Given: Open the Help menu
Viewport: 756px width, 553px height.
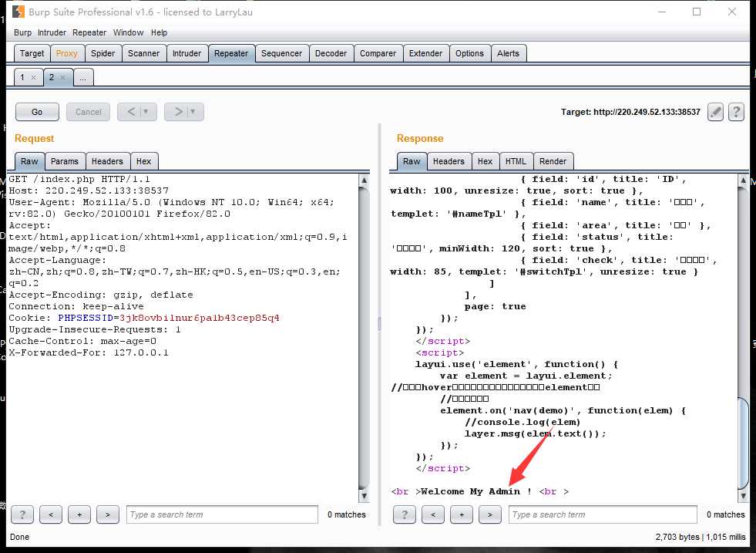Looking at the screenshot, I should [x=159, y=32].
